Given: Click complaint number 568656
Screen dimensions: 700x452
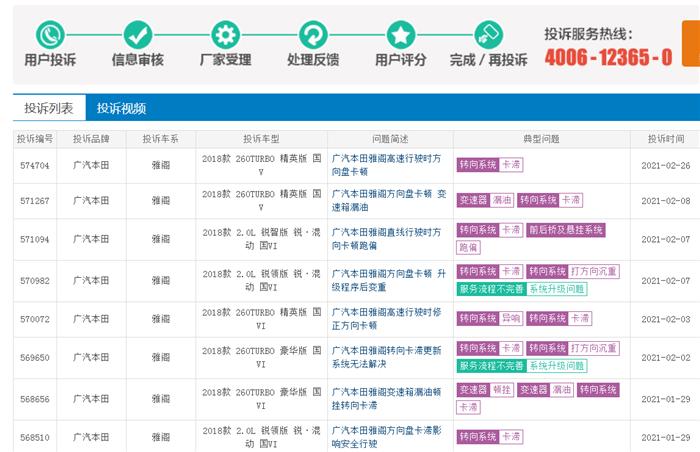Looking at the screenshot, I should click(x=34, y=399).
